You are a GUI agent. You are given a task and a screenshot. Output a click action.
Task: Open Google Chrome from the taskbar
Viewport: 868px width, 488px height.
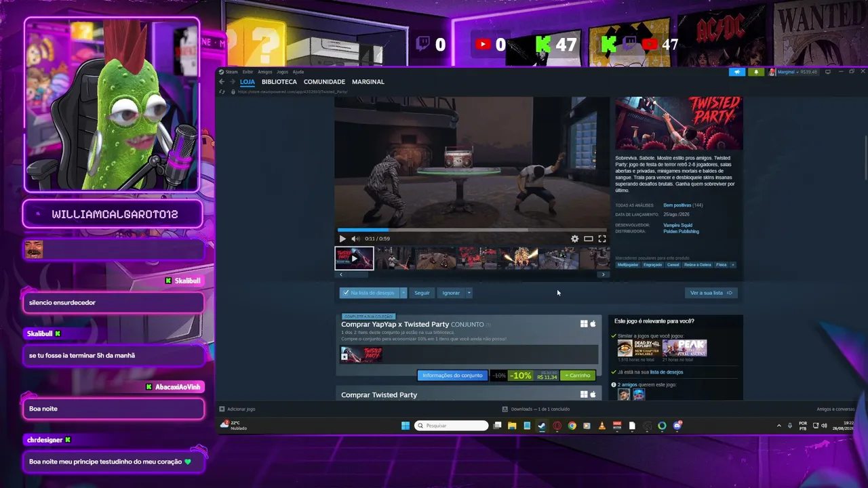[x=572, y=426]
